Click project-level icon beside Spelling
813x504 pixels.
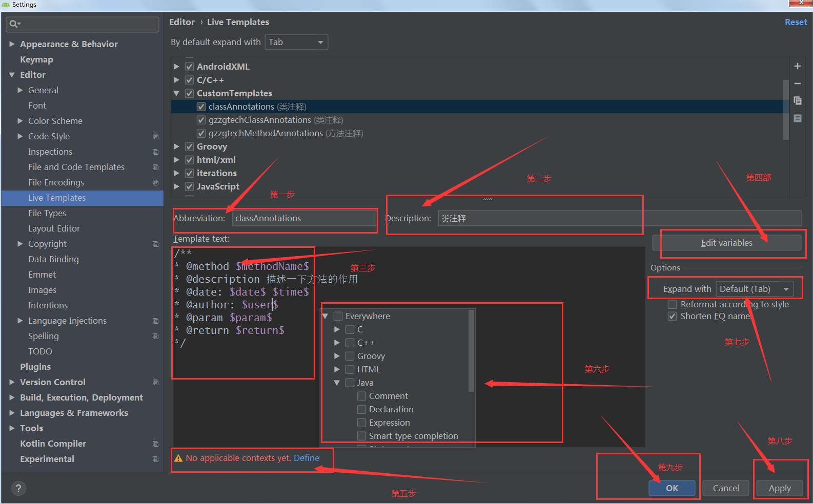(x=155, y=336)
